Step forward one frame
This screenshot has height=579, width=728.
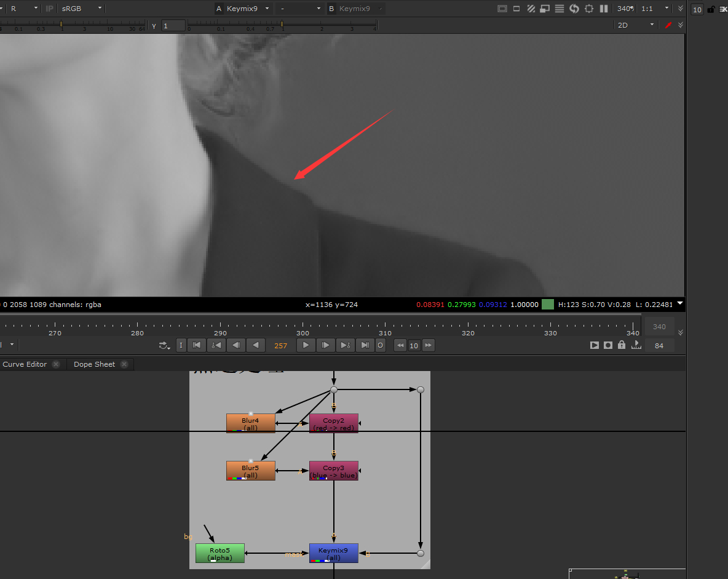click(325, 345)
